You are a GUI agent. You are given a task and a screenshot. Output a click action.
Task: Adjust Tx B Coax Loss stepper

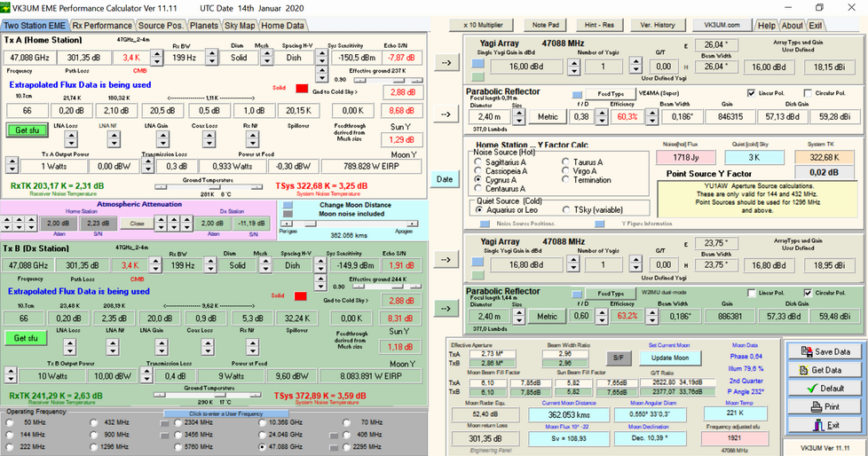[208, 347]
